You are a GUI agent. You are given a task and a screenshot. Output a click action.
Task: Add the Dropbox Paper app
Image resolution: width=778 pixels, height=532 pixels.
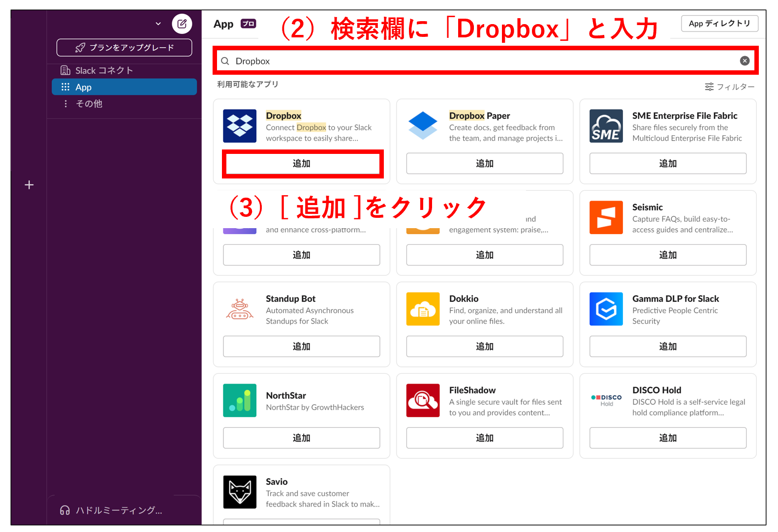click(485, 163)
